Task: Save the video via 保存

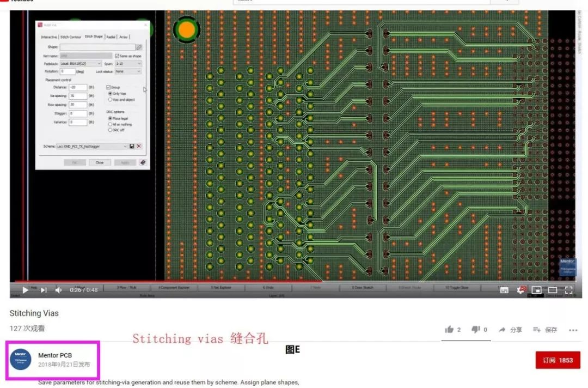Action: 545,330
